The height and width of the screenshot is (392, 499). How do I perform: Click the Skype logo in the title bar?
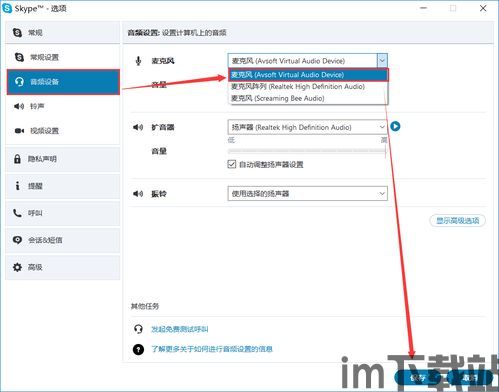coord(7,8)
